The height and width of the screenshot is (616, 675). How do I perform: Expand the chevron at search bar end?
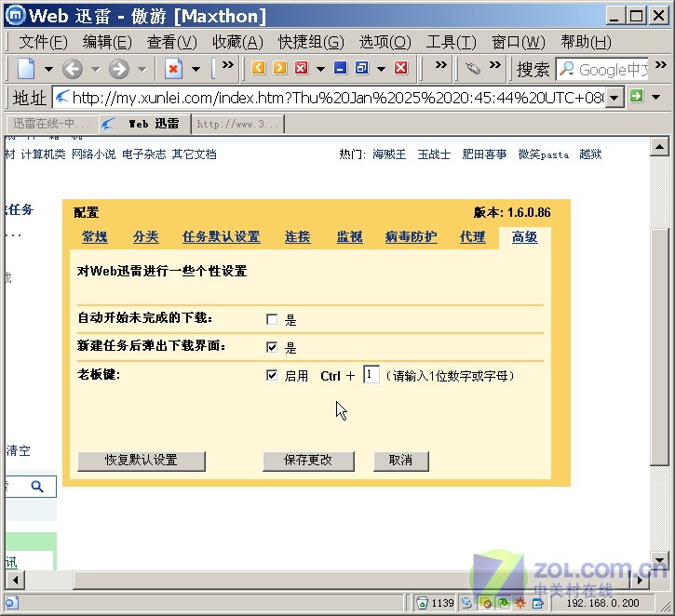tap(661, 65)
